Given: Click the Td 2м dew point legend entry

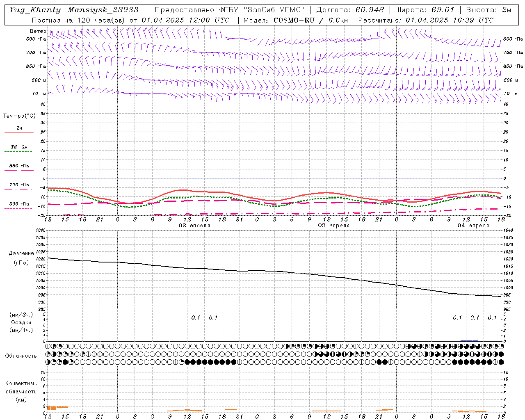Looking at the screenshot, I should point(19,147).
